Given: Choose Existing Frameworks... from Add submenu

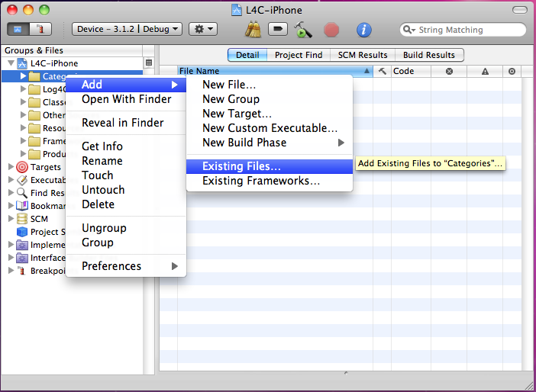Looking at the screenshot, I should tap(270, 181).
